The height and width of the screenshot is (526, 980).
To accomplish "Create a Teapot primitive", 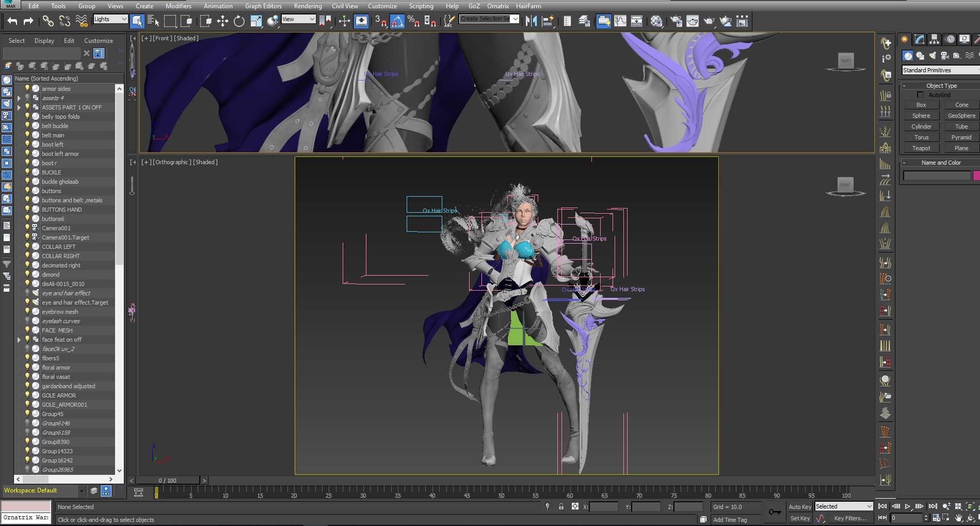I will pos(921,148).
